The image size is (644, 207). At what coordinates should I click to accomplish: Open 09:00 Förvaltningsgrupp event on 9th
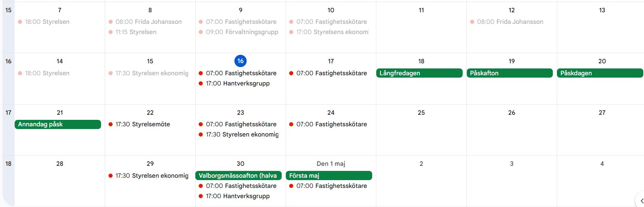click(x=241, y=32)
